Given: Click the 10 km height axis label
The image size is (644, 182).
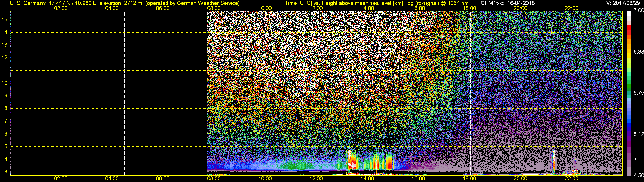Looking at the screenshot, I should (5, 83).
